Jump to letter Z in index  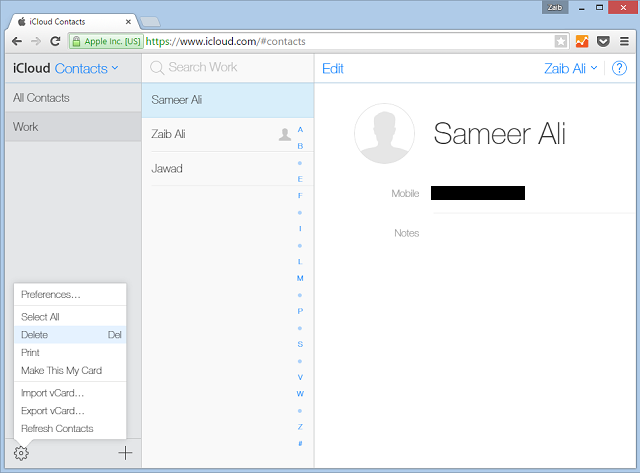coord(300,427)
